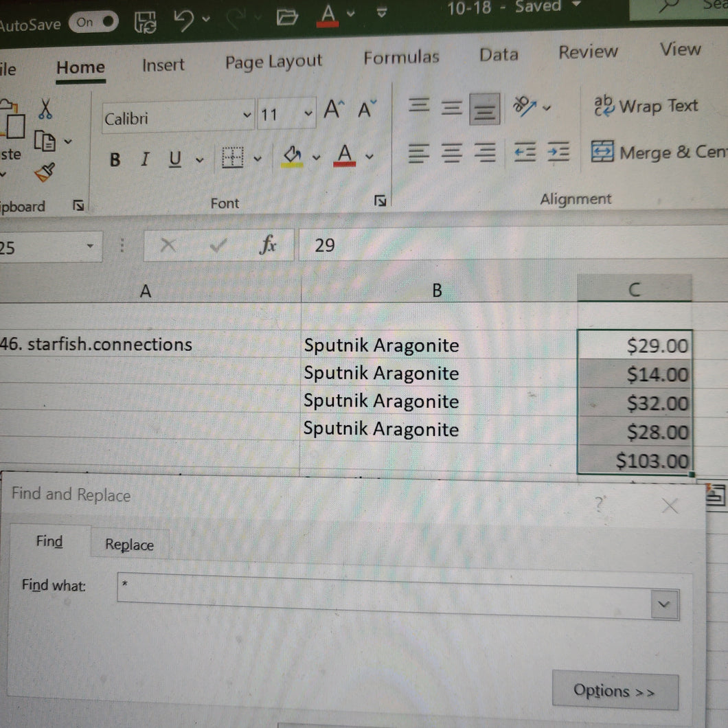This screenshot has height=728, width=728.
Task: Click cell with $103.00
Action: [x=634, y=460]
